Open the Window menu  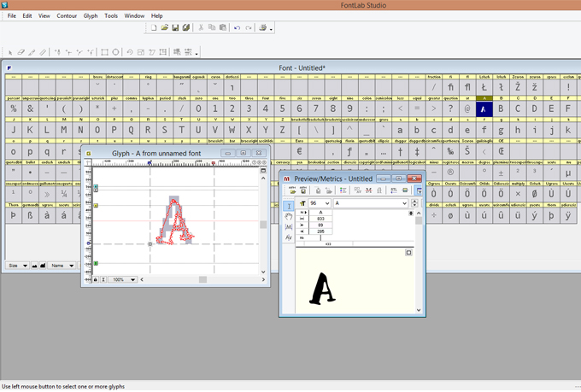pyautogui.click(x=134, y=16)
